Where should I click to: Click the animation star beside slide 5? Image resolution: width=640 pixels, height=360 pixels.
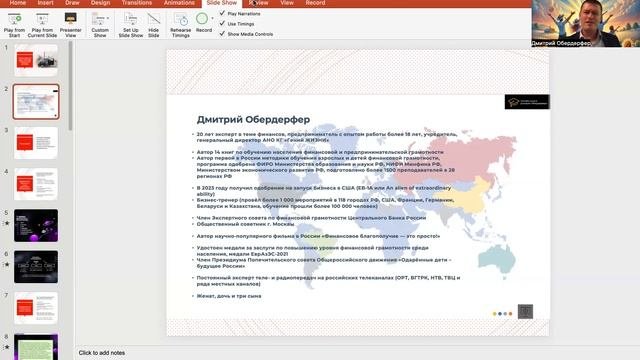click(7, 223)
